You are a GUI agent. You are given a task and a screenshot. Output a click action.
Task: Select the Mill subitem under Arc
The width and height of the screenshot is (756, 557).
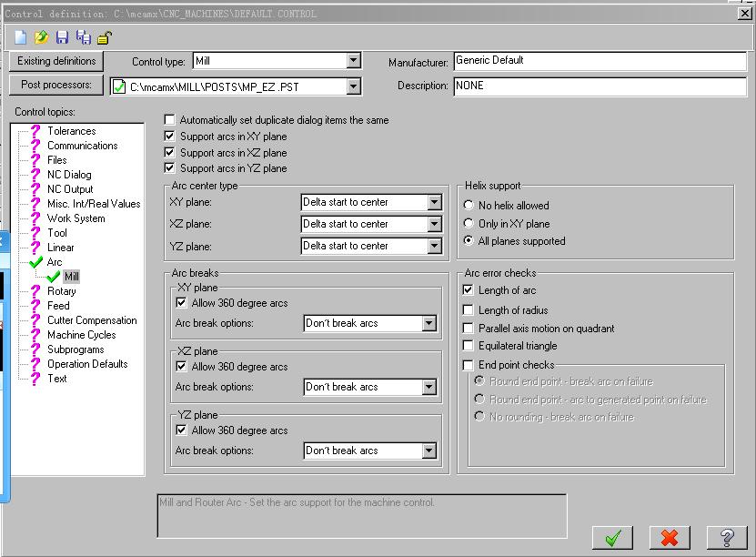(71, 277)
